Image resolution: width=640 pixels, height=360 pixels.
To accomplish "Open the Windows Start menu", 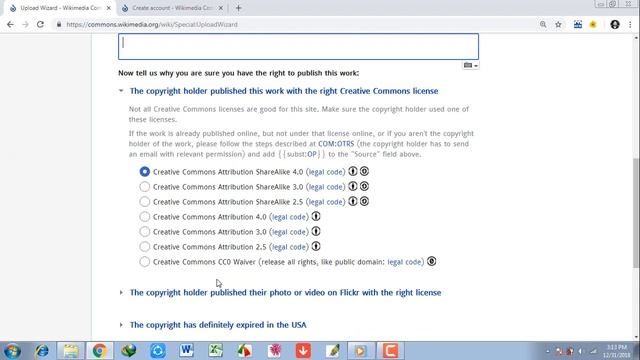I will coord(12,351).
